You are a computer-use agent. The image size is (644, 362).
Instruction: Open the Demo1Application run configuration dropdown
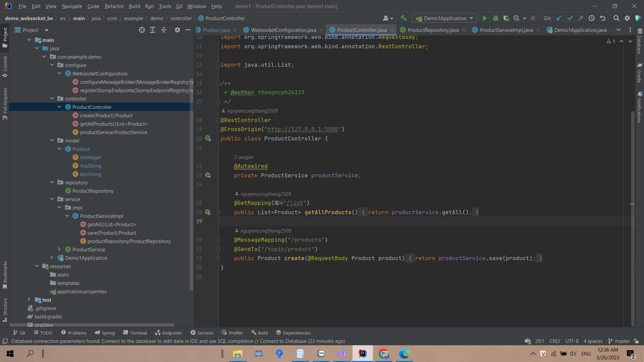point(445,18)
